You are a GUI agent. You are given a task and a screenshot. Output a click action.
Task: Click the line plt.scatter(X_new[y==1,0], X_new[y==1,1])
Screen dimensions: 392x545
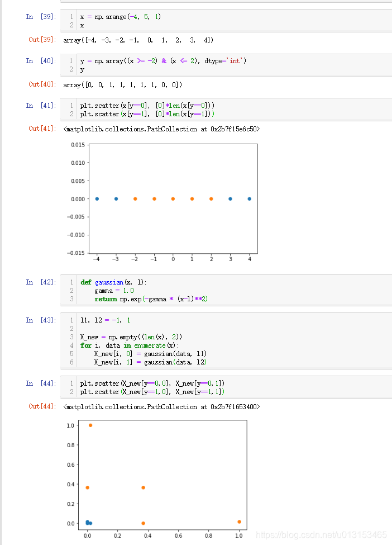152,392
